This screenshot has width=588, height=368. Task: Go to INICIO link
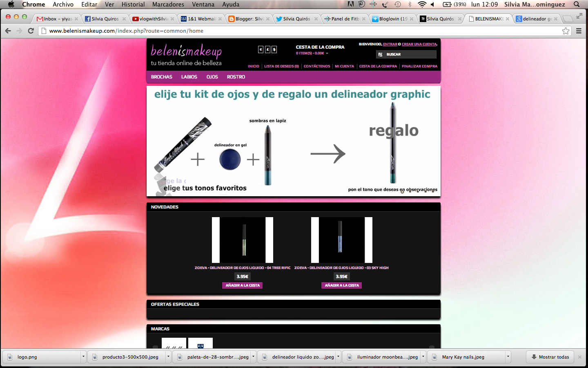pos(253,66)
